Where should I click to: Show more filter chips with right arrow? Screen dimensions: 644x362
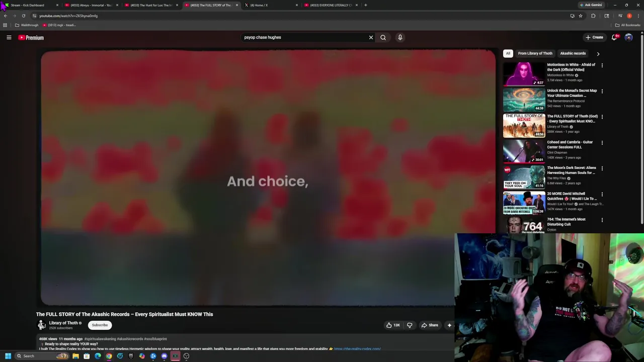tap(598, 53)
